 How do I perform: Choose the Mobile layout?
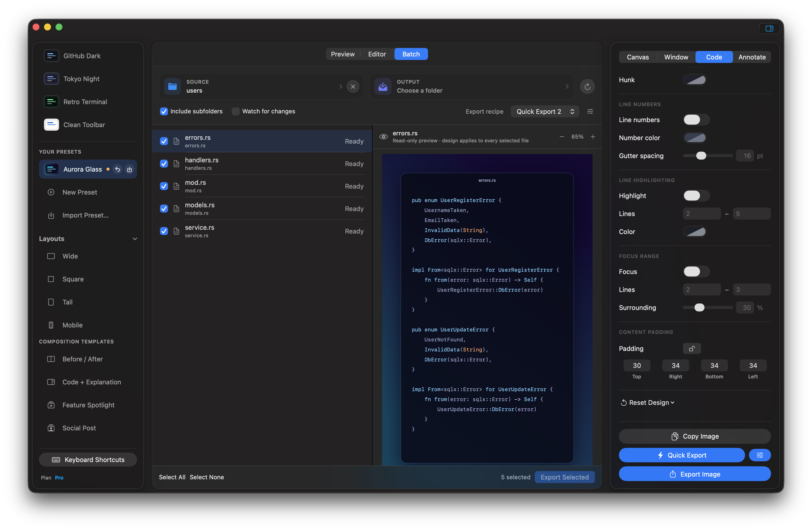click(88, 325)
